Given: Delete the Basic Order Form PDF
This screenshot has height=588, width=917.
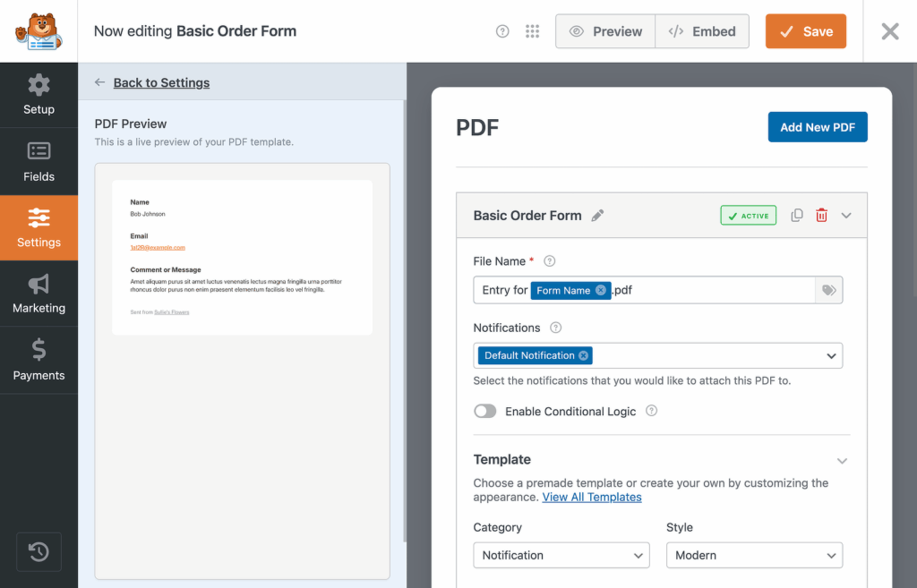Looking at the screenshot, I should (x=821, y=216).
